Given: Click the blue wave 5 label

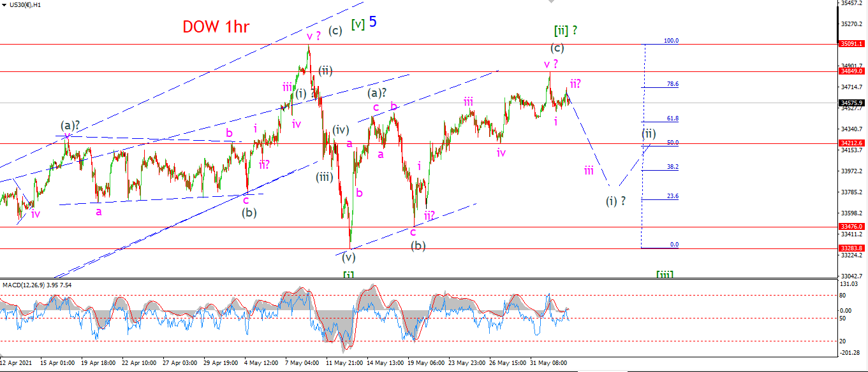Looking at the screenshot, I should [372, 22].
